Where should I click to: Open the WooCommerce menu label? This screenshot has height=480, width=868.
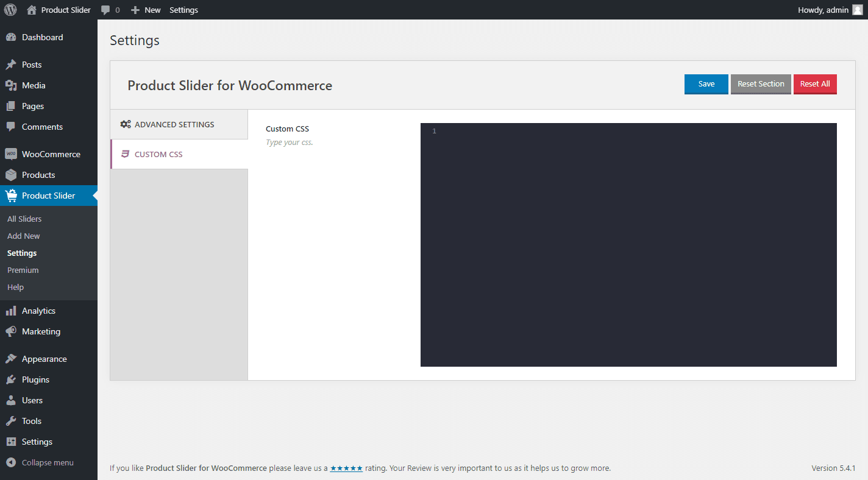click(x=51, y=154)
